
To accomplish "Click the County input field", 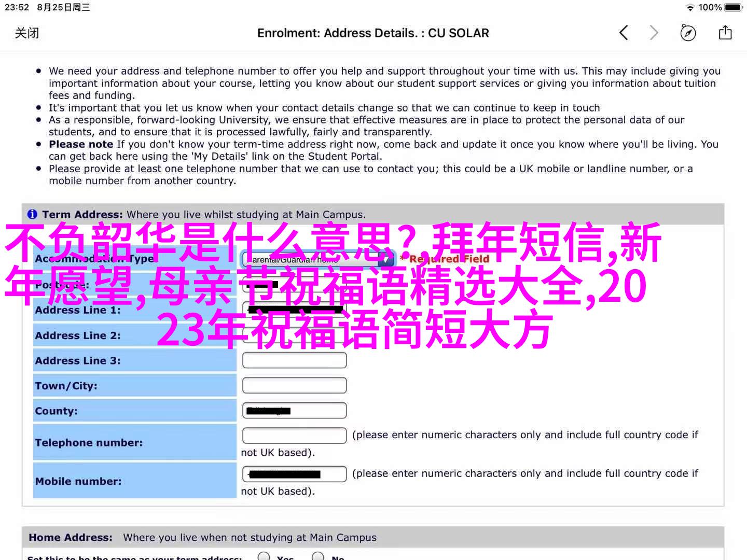I will (294, 411).
